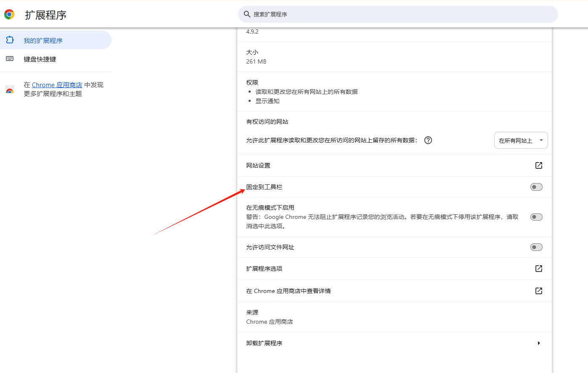Click the 有权访问的网站 heading
The width and height of the screenshot is (588, 373).
point(267,122)
